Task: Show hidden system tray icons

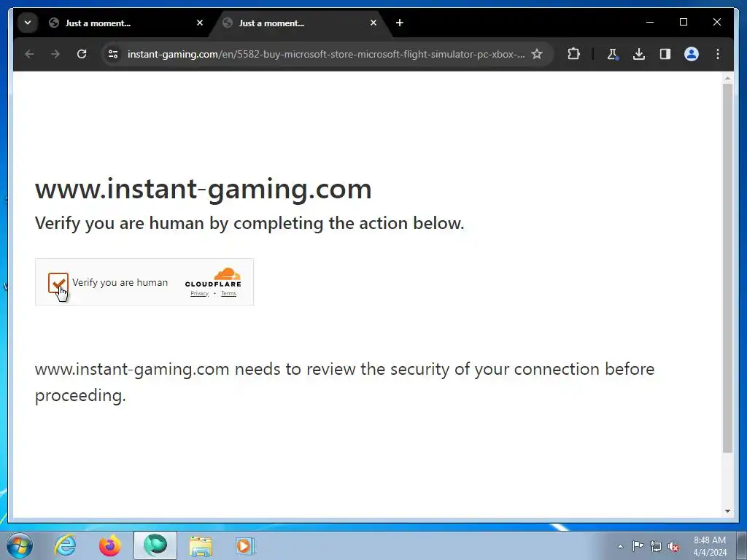Action: tap(620, 546)
